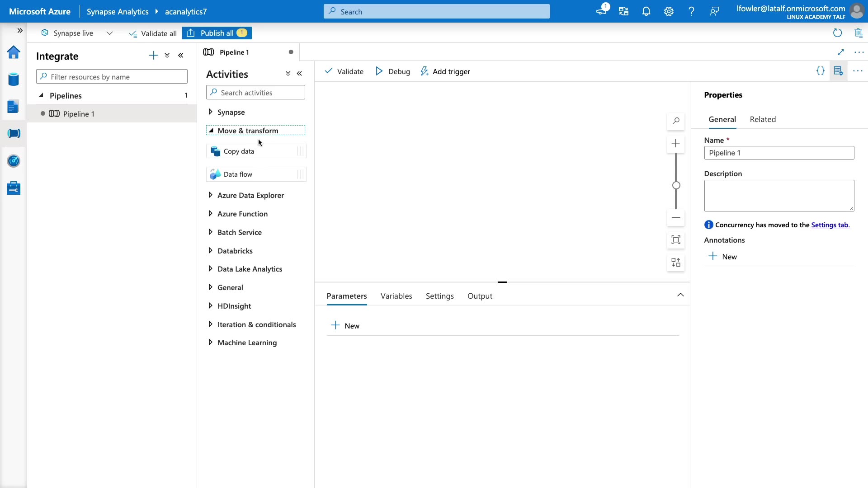This screenshot has width=868, height=488.
Task: Open the Data hub cylinder icon
Action: pyautogui.click(x=14, y=80)
